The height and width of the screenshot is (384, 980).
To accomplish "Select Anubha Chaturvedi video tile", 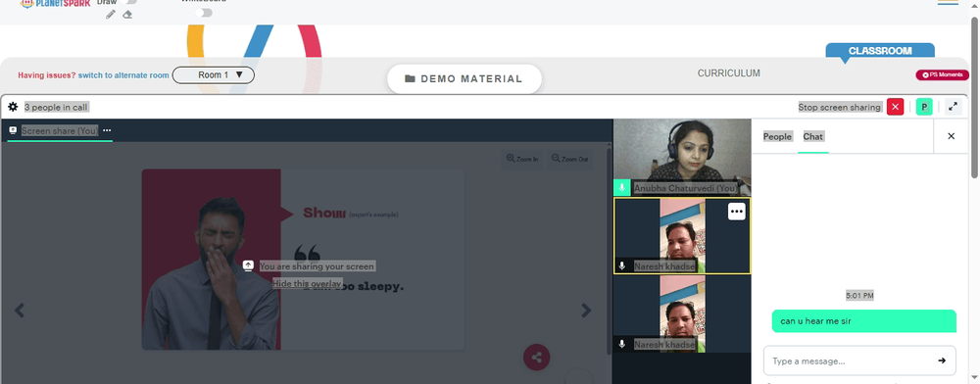I will point(682,158).
